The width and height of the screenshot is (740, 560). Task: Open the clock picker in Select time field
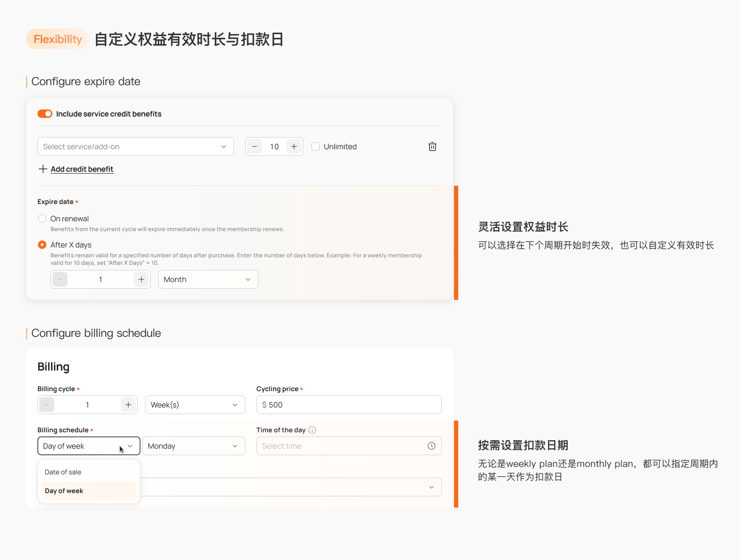coord(432,446)
